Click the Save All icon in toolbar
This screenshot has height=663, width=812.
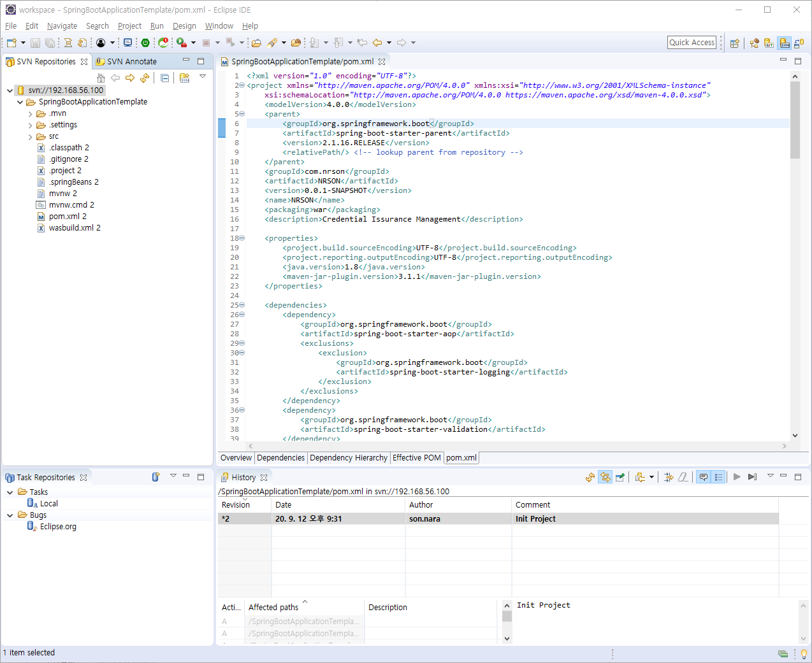pos(50,43)
